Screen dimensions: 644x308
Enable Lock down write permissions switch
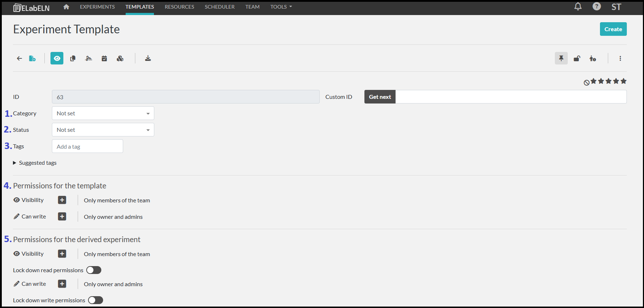click(96, 300)
